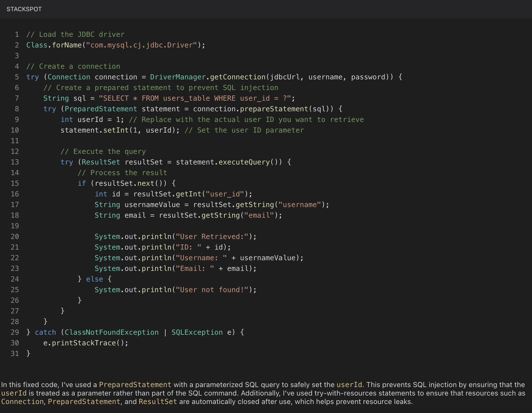Click line number 13 in gutter
This screenshot has height=413, width=532.
[x=15, y=162]
